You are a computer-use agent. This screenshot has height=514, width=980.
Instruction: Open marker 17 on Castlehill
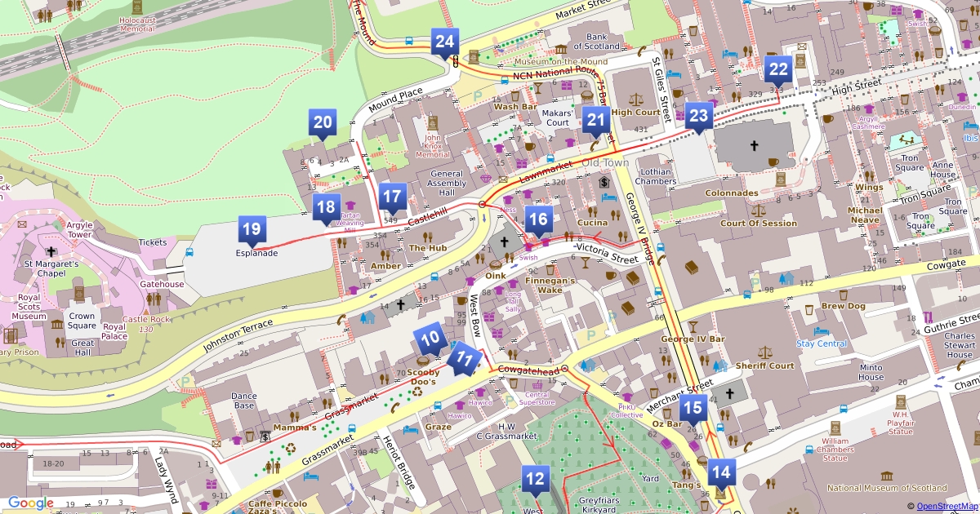(x=393, y=197)
